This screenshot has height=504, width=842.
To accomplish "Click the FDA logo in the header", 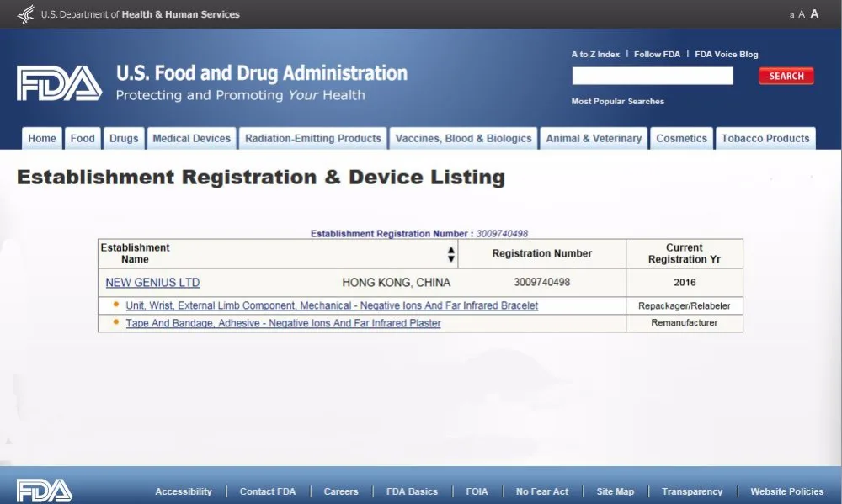I will 59,83.
